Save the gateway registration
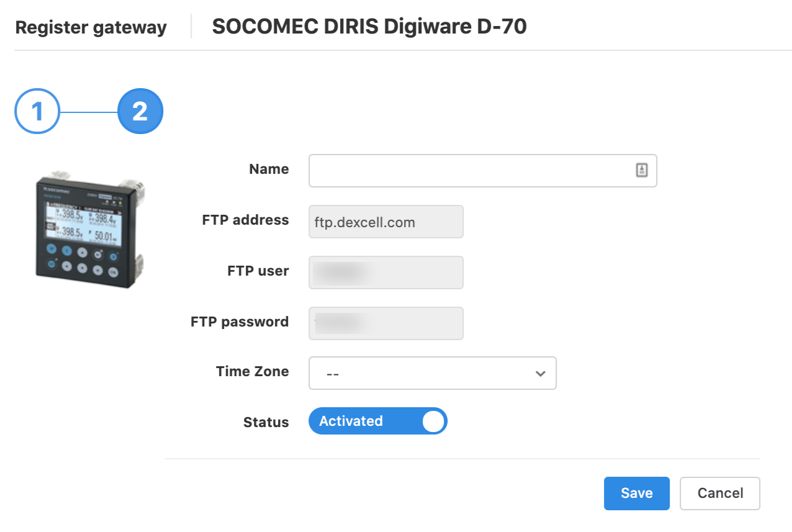Image resolution: width=792 pixels, height=532 pixels. pos(637,494)
